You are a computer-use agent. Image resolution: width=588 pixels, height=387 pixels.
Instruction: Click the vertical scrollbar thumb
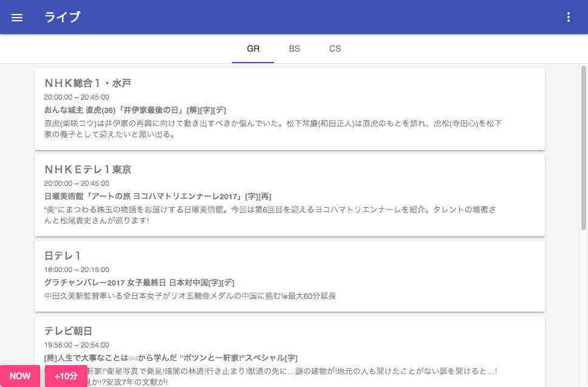[584, 148]
